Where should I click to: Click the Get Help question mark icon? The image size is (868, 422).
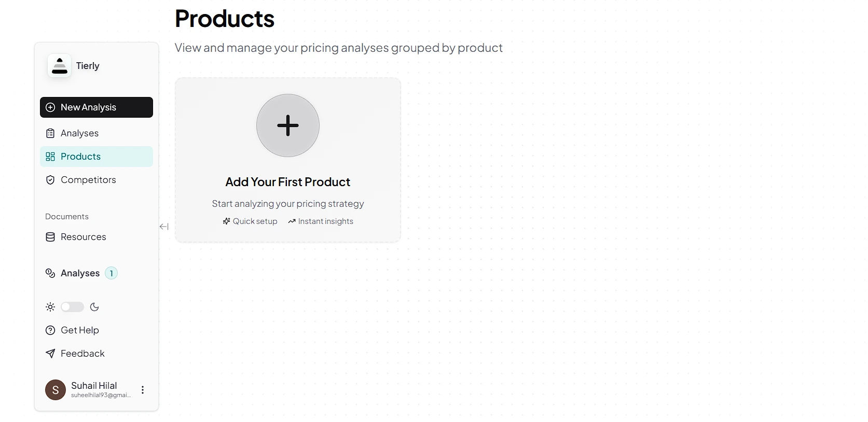click(x=50, y=330)
